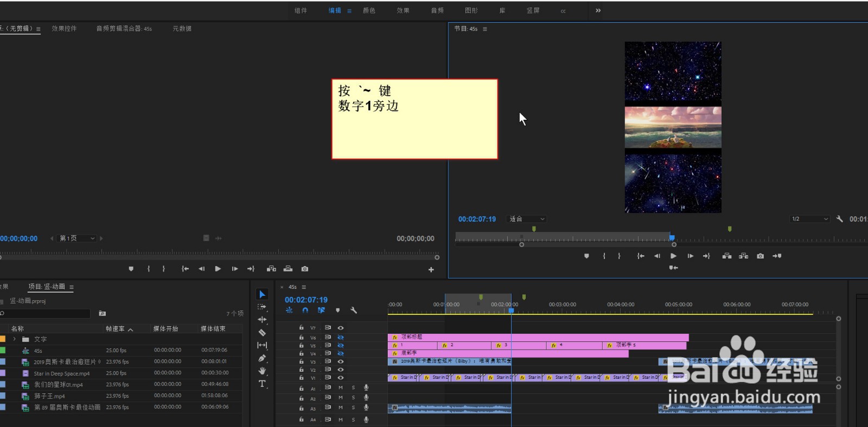Click Overwrite button in Source monitor
The width and height of the screenshot is (868, 427).
(x=288, y=269)
